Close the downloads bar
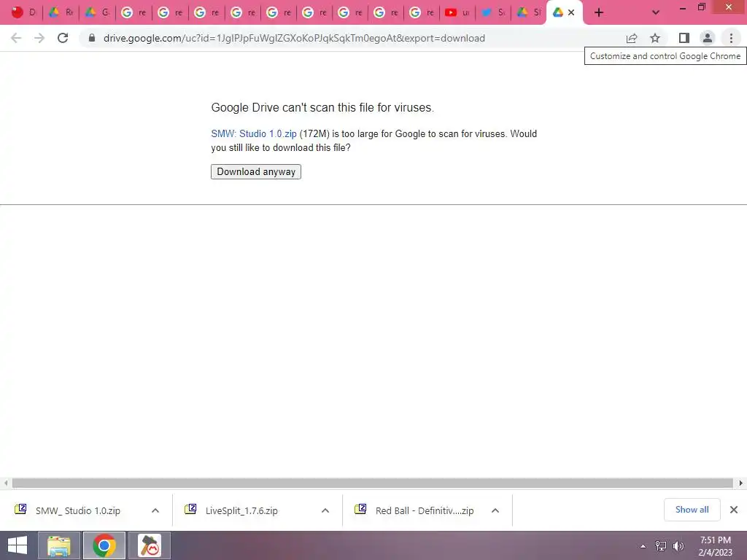Viewport: 747px width, 560px height. tap(734, 510)
